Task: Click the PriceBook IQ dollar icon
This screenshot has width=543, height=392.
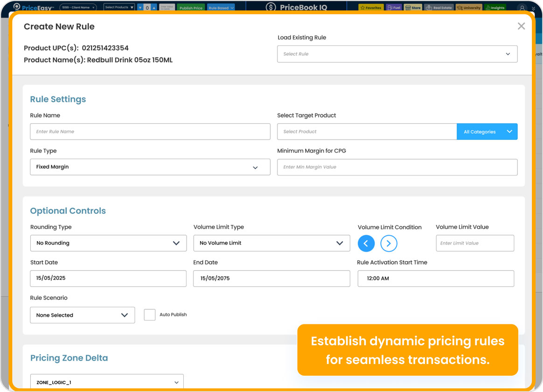Action: (x=270, y=7)
